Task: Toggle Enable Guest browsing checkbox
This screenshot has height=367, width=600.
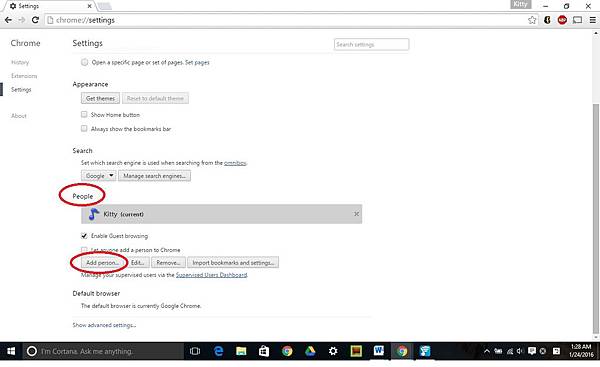Action: coord(84,236)
